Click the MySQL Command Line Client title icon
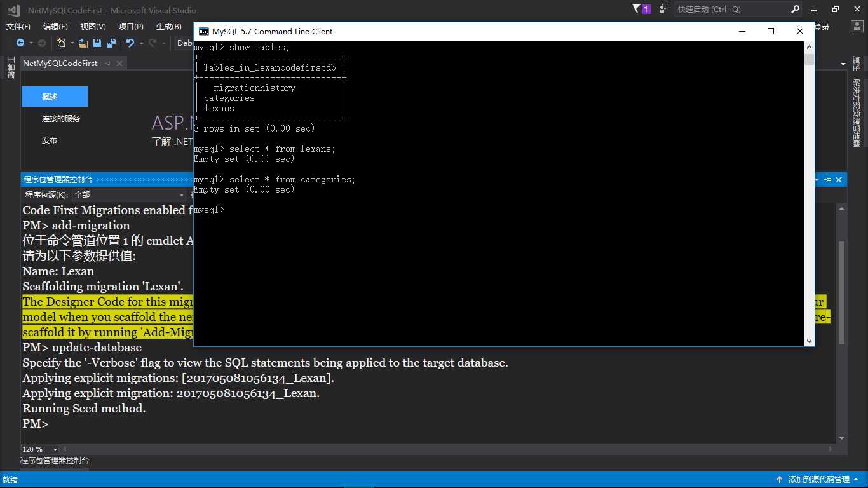Viewport: 868px width, 488px height. 203,31
